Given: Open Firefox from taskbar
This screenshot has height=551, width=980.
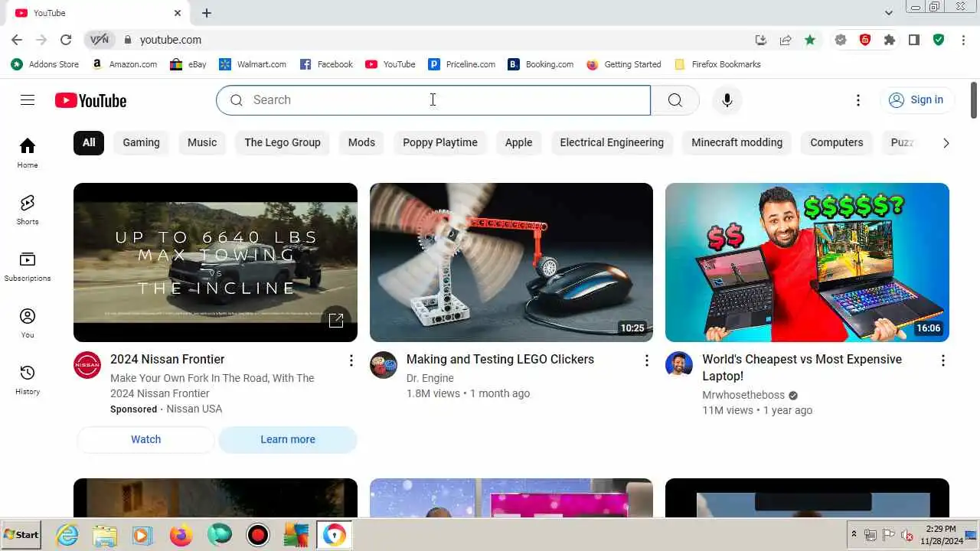Looking at the screenshot, I should coord(181,535).
